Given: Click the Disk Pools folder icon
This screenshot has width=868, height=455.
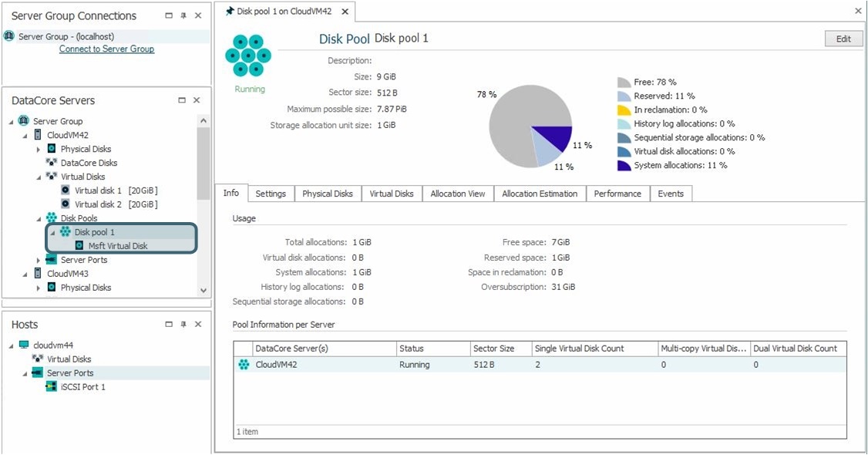Looking at the screenshot, I should click(x=52, y=218).
